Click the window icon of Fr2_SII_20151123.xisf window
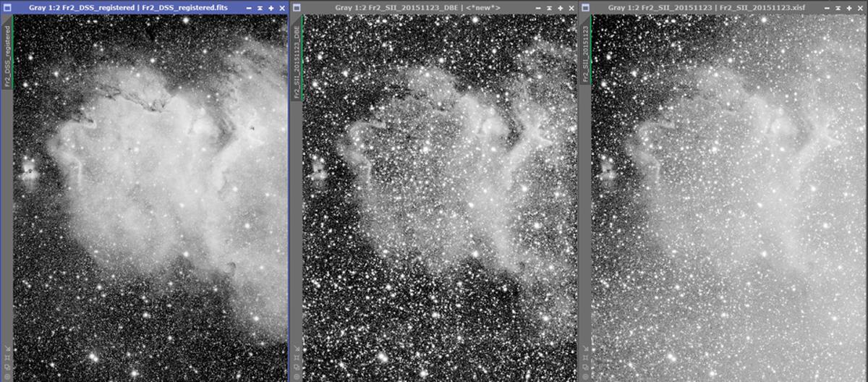 [586, 8]
